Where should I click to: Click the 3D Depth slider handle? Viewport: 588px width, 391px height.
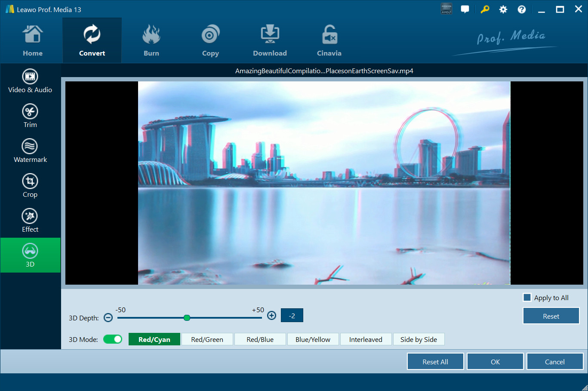(x=187, y=318)
